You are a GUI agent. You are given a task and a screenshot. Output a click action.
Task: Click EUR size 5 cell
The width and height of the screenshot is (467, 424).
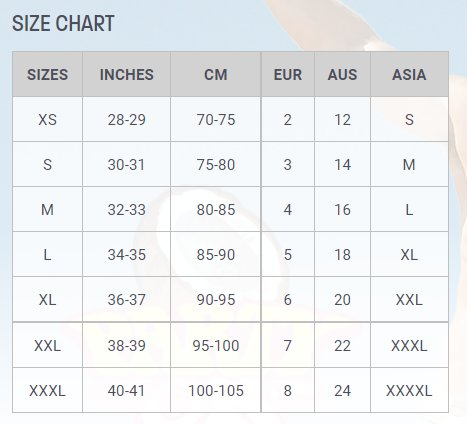point(288,254)
